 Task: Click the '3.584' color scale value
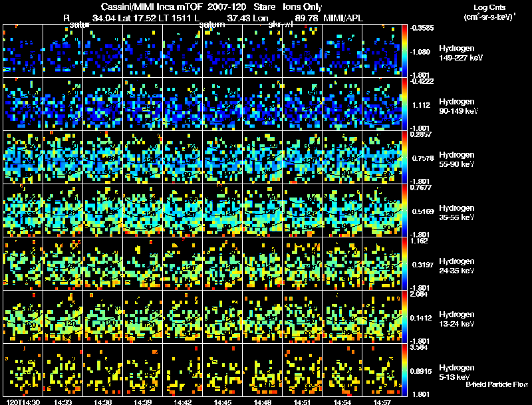coord(419,347)
